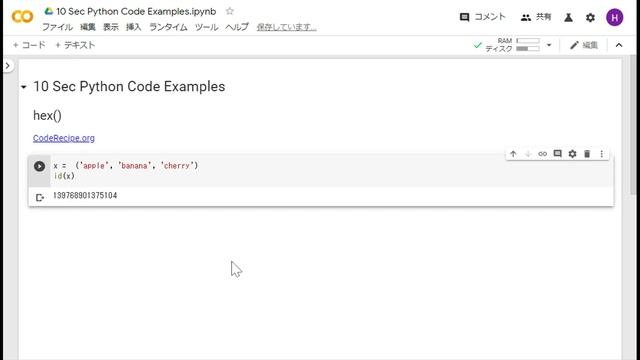Click the RAM usage bar
The width and height of the screenshot is (640, 360).
pos(528,41)
